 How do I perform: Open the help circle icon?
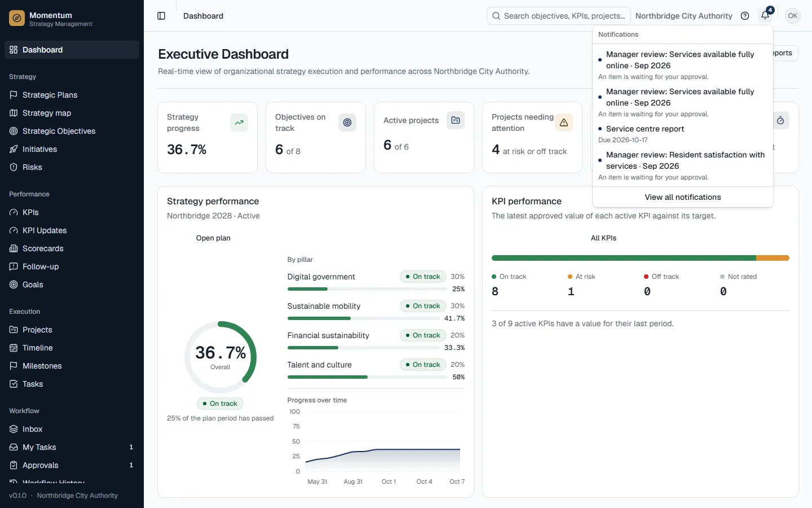tap(745, 16)
